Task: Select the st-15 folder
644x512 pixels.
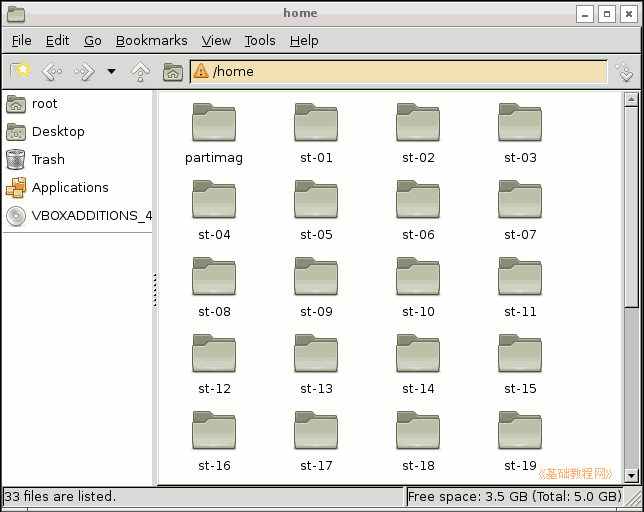Action: (520, 365)
